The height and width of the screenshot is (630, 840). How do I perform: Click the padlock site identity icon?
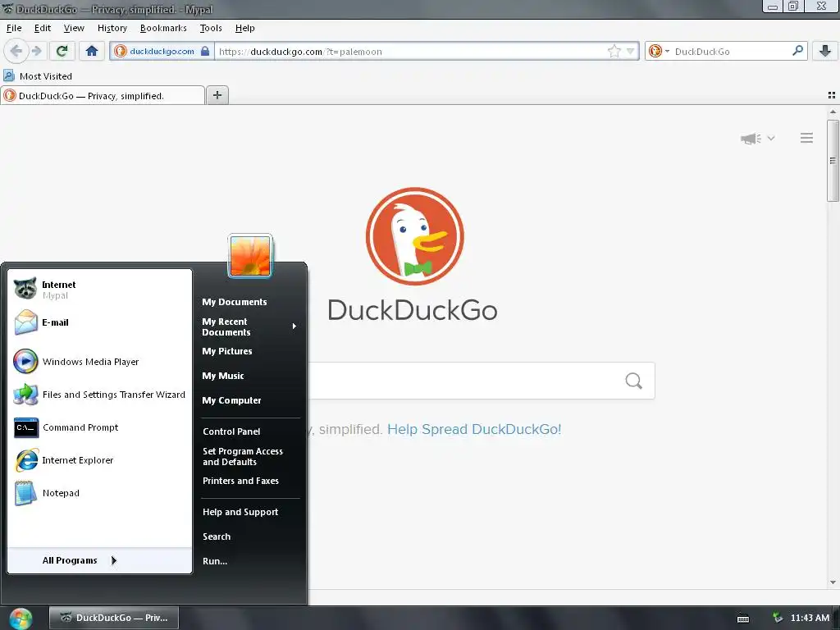[x=204, y=51]
